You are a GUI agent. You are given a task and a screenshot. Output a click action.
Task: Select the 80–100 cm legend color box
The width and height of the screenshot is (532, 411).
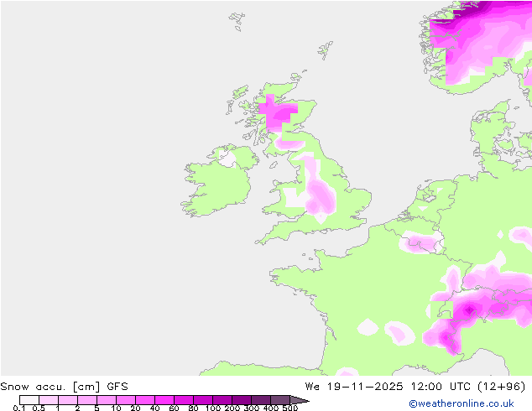(203, 400)
